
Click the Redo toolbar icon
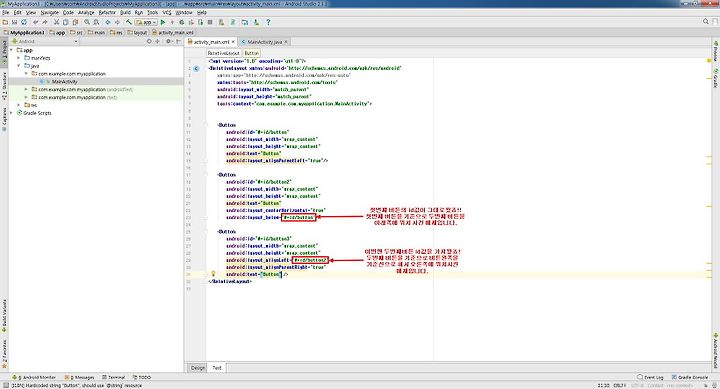click(x=45, y=22)
